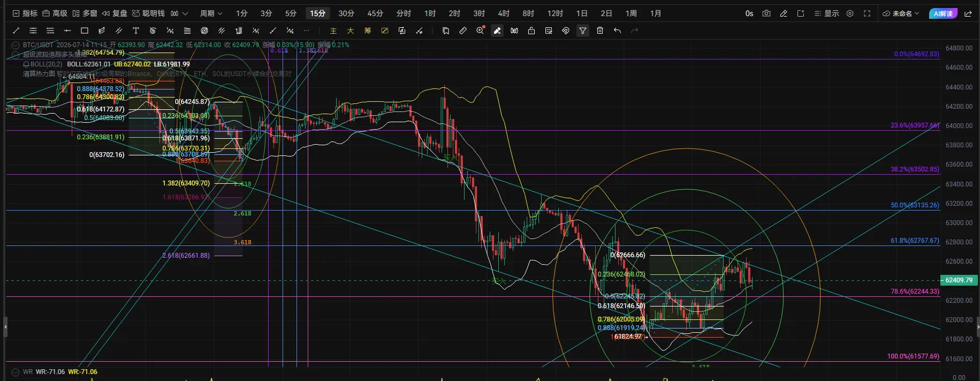Switch to the 30分 timeframe

[346, 13]
